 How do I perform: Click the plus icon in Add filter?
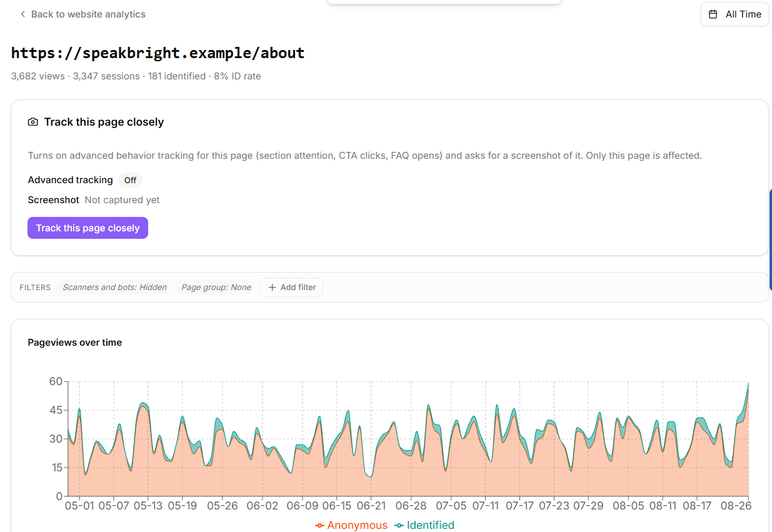[x=272, y=288]
